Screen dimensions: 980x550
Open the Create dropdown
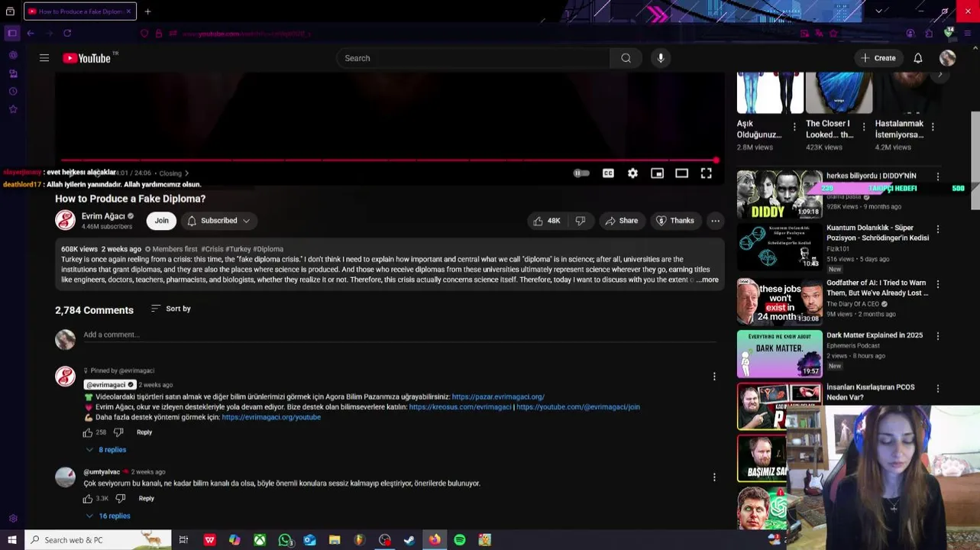878,58
